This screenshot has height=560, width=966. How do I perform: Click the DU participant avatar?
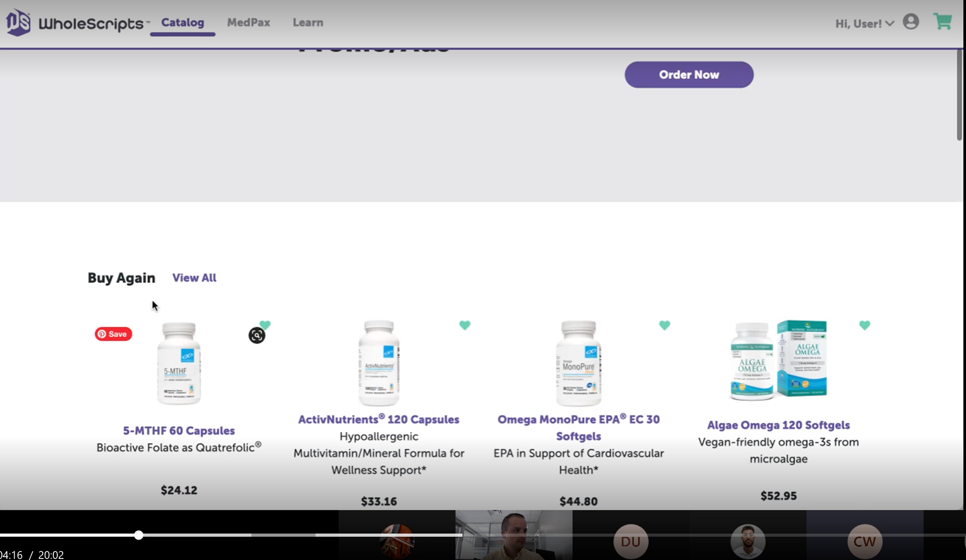pos(630,541)
